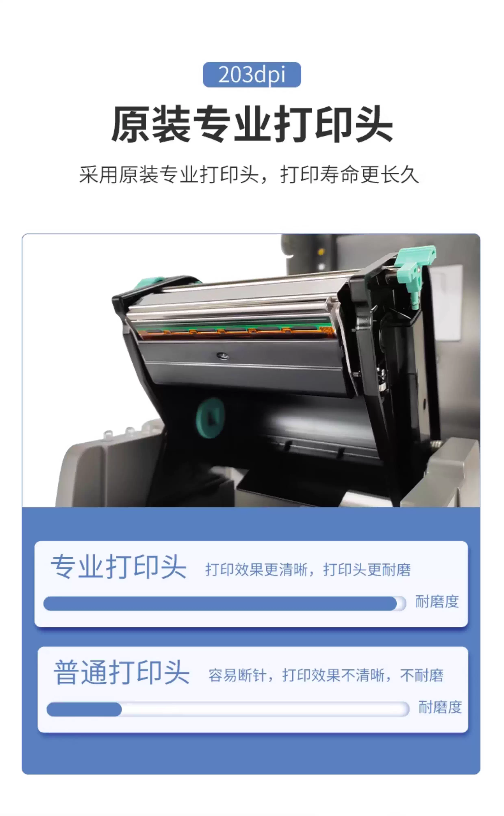Click the 专业打印头 card title
This screenshot has width=504, height=816.
118,566
